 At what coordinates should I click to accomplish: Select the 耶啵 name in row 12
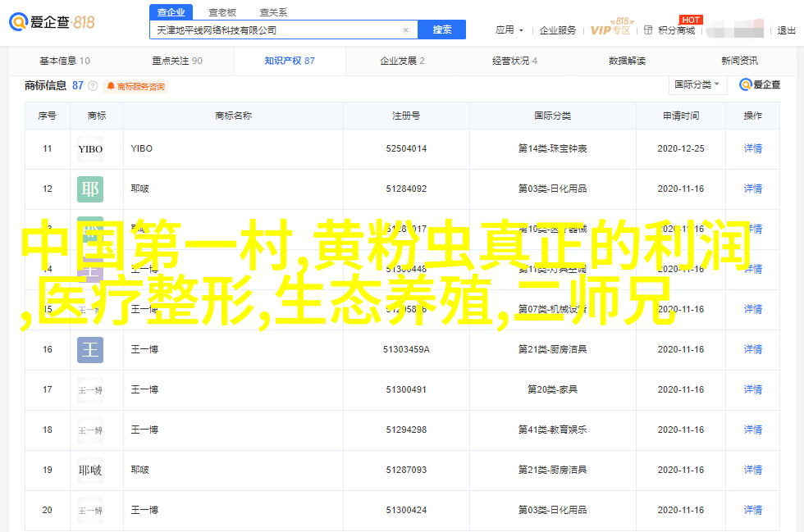pyautogui.click(x=139, y=189)
